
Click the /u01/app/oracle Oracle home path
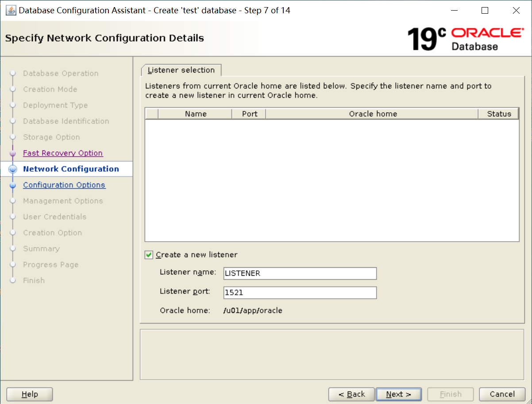(253, 311)
